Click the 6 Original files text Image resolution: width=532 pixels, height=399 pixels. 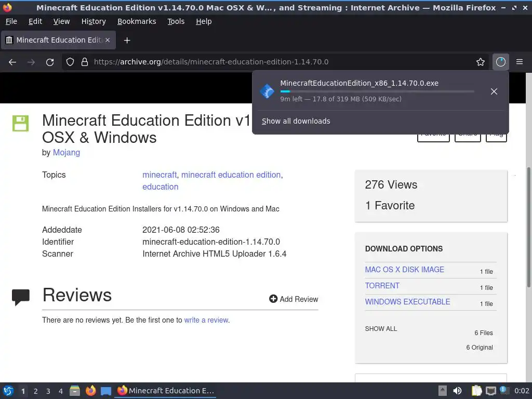click(480, 348)
